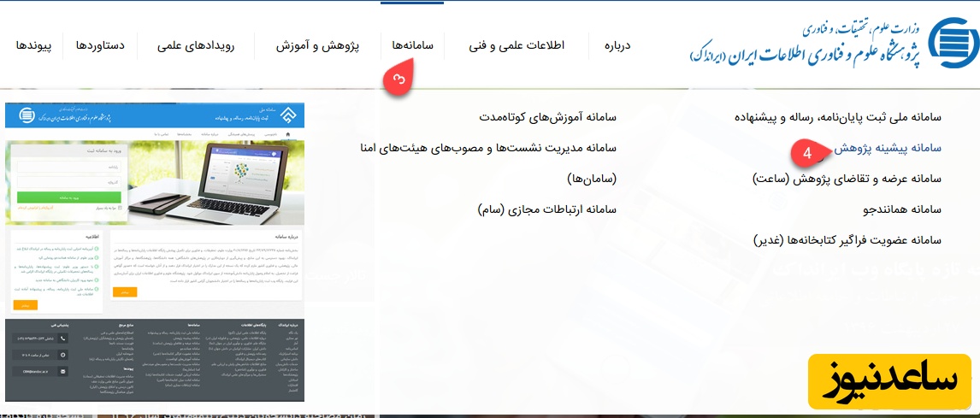Open سامانه ملی ثبت پایان‌نامه، رساله و پیشنهاده link
The width and height of the screenshot is (980, 418).
pos(838,117)
